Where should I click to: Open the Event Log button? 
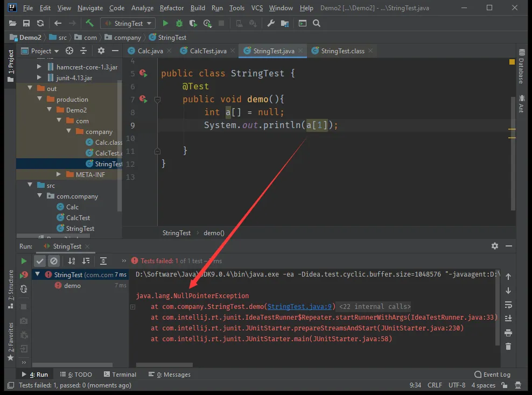pyautogui.click(x=492, y=375)
